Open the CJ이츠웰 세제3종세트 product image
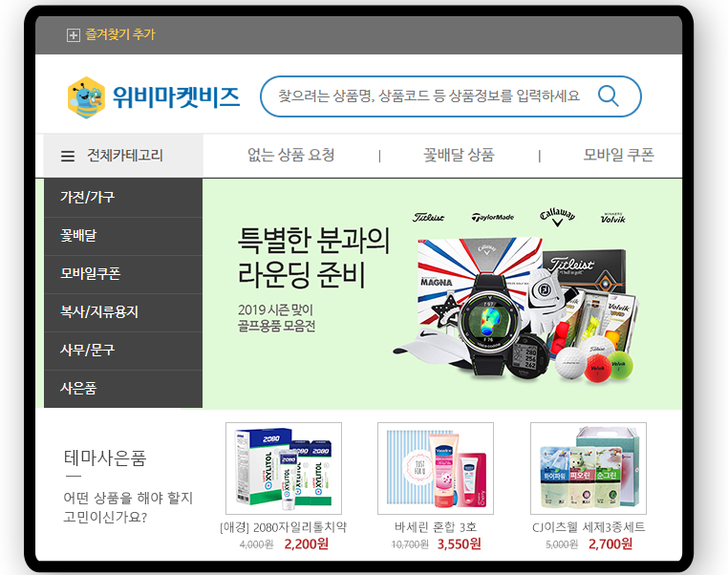 tap(589, 468)
